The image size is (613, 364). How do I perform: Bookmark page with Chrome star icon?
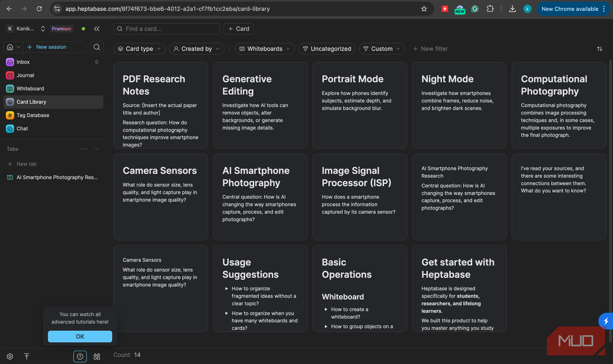(x=424, y=9)
